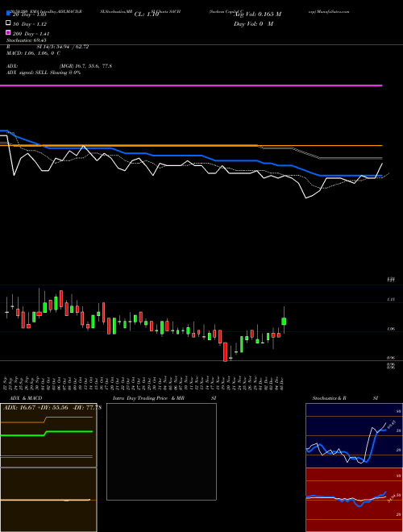Open the red RSI indicator panel

tap(354, 500)
